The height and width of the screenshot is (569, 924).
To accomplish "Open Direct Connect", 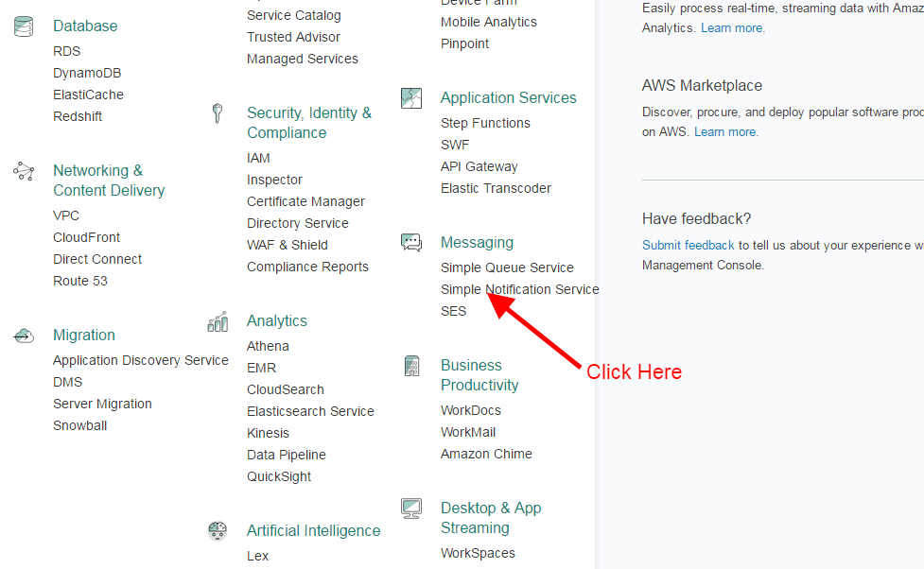I will click(97, 259).
